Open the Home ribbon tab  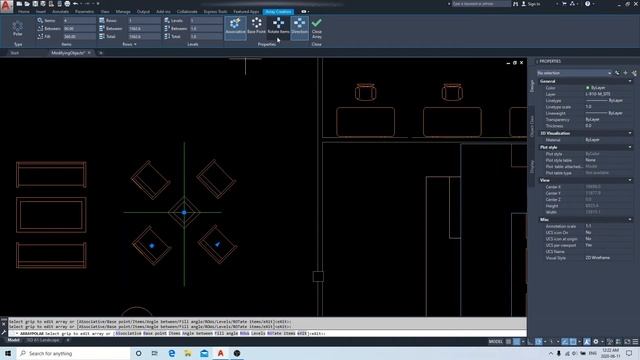[24, 11]
